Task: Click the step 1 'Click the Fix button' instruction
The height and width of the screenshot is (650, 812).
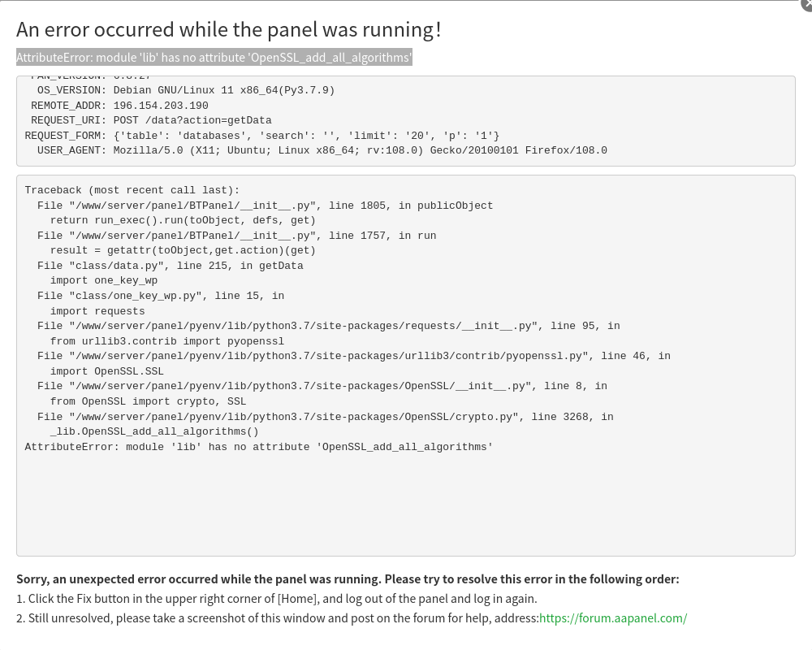Action: pos(276,599)
